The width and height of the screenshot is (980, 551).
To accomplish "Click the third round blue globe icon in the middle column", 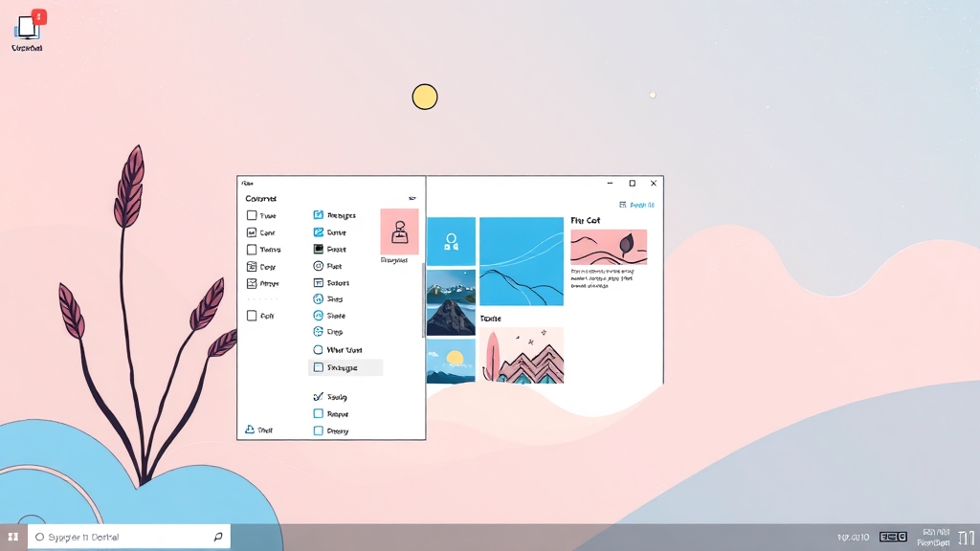I will coord(318,332).
